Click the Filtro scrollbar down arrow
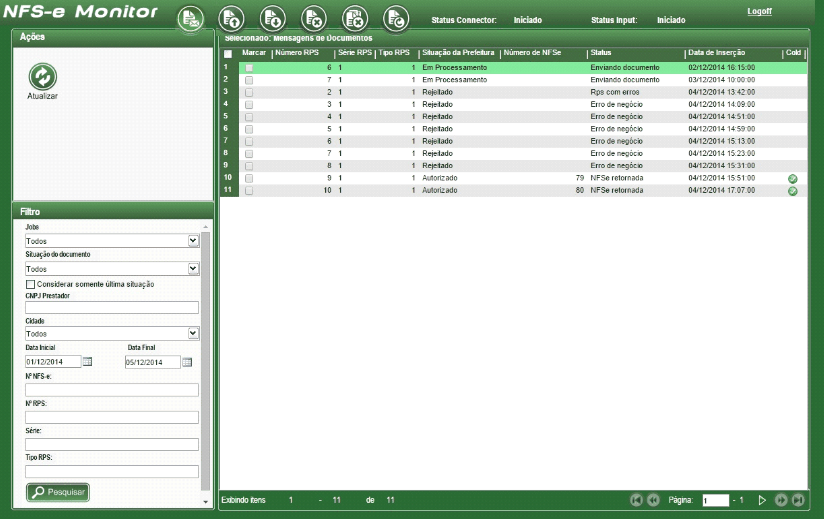Viewport: 824px width, 519px height. point(205,502)
